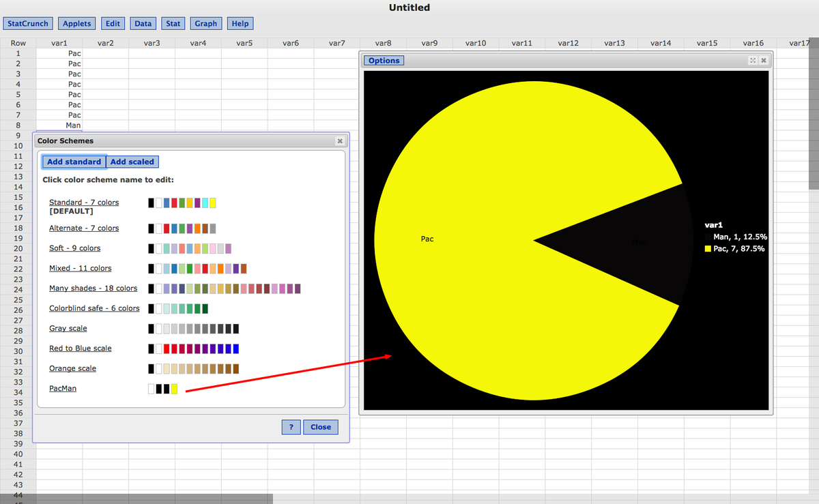The width and height of the screenshot is (819, 504).
Task: Click the Pac legend entry
Action: click(734, 249)
